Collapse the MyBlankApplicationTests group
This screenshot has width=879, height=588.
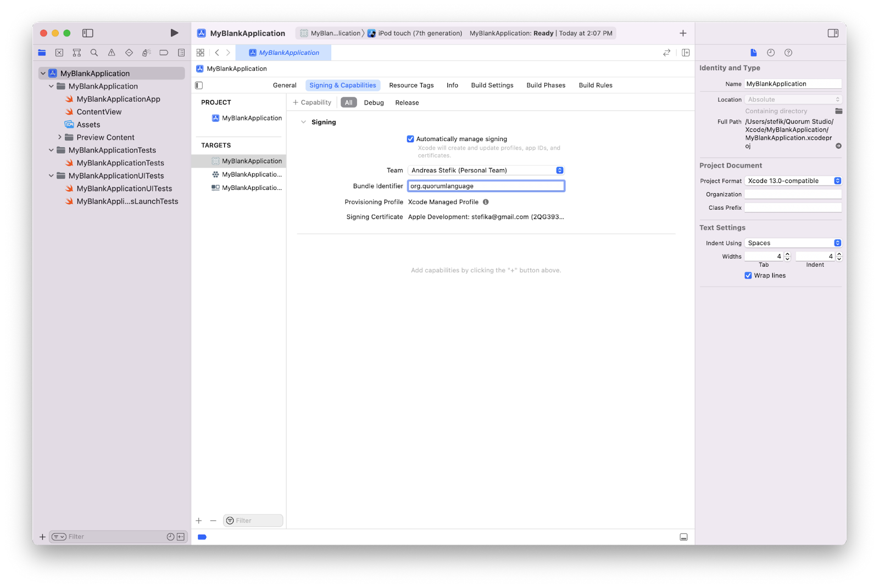tap(51, 150)
